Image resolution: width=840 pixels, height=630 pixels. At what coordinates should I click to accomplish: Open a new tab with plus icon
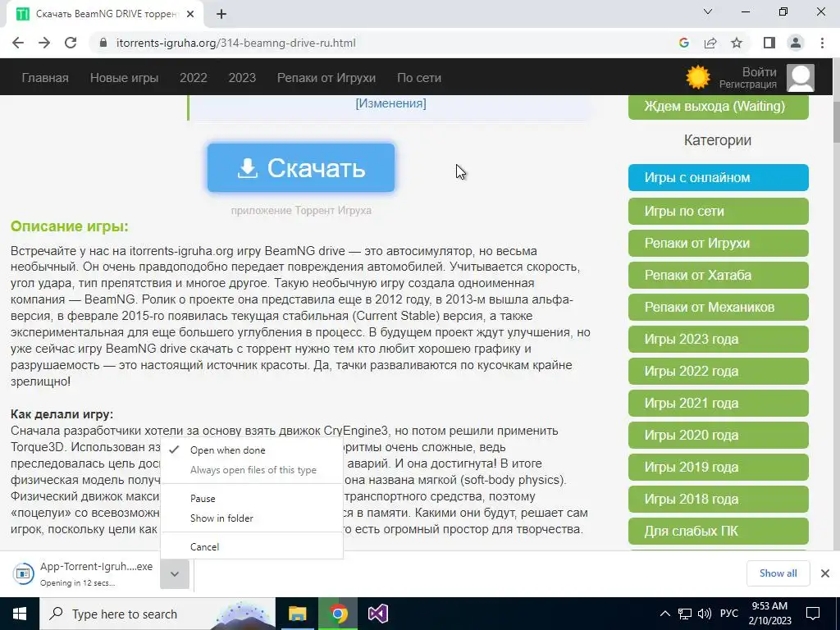tap(221, 14)
